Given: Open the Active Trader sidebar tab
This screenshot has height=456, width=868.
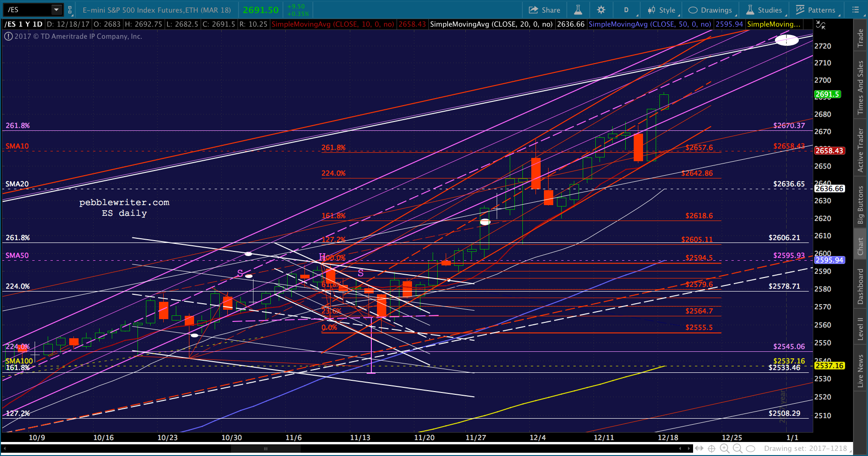Looking at the screenshot, I should (x=860, y=150).
